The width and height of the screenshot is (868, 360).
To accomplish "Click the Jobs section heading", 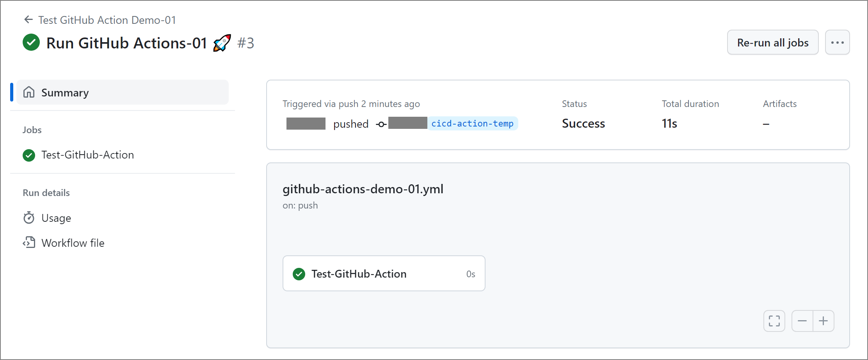I will click(32, 130).
